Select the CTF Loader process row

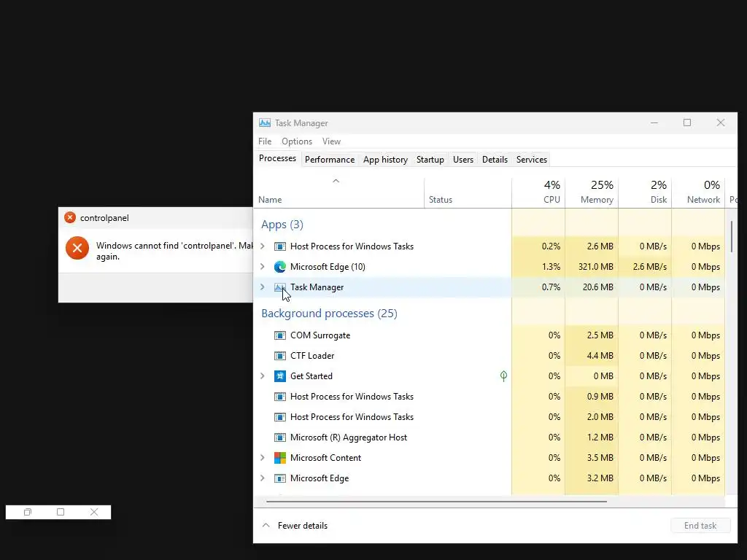pos(489,356)
